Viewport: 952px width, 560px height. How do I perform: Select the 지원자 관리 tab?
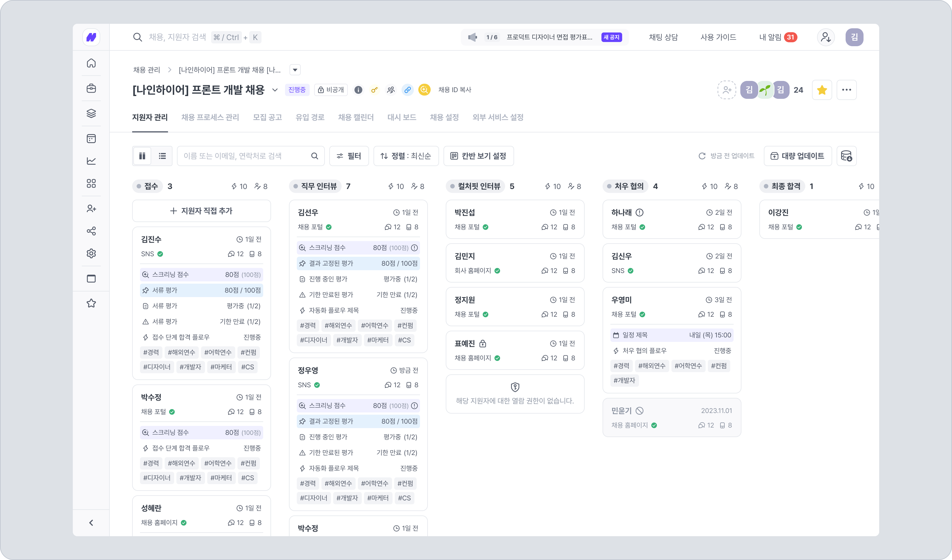tap(150, 118)
